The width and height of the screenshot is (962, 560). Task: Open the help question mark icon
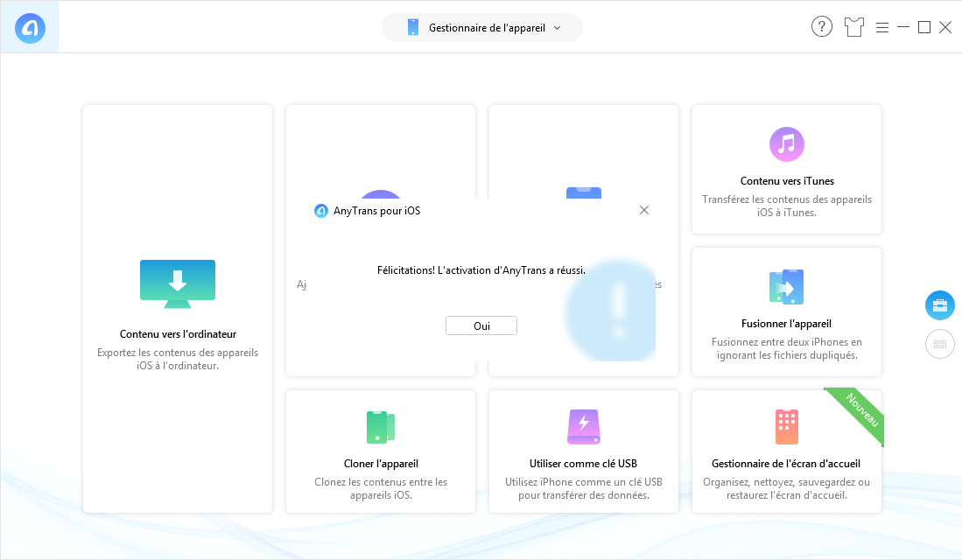click(x=821, y=27)
